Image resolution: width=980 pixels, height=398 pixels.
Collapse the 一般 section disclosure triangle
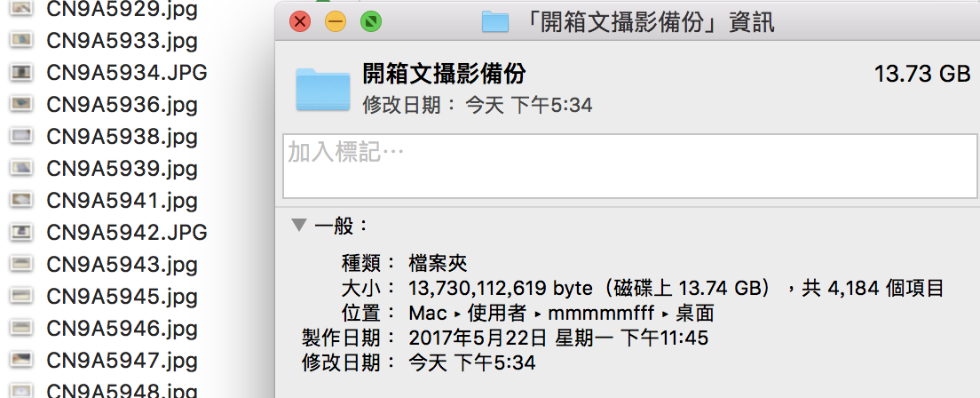(x=300, y=225)
